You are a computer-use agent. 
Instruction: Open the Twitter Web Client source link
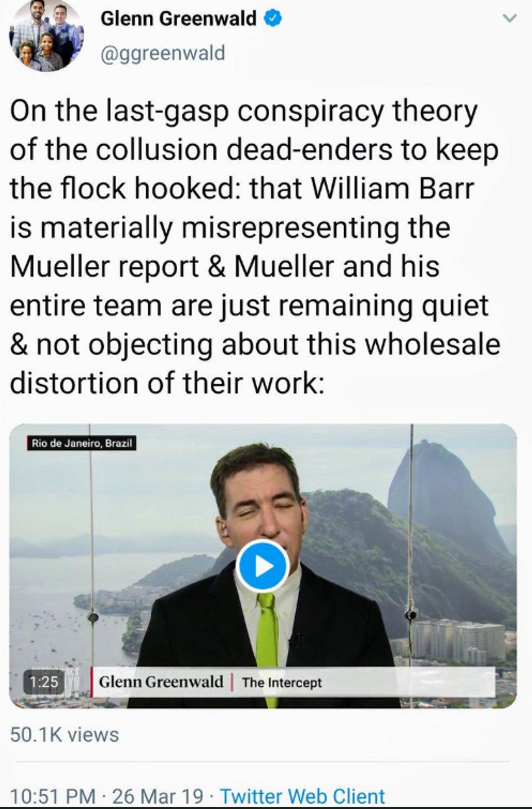[302, 797]
